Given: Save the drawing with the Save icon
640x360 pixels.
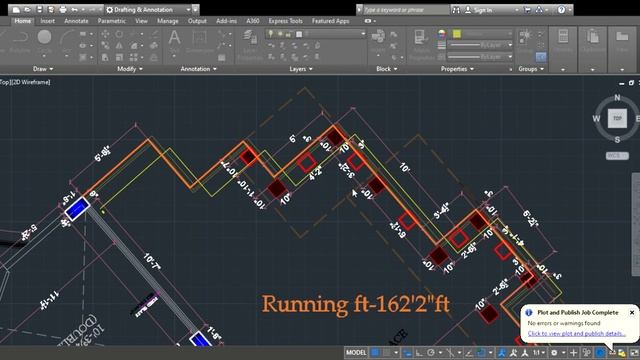Looking at the screenshot, I should tap(40, 9).
